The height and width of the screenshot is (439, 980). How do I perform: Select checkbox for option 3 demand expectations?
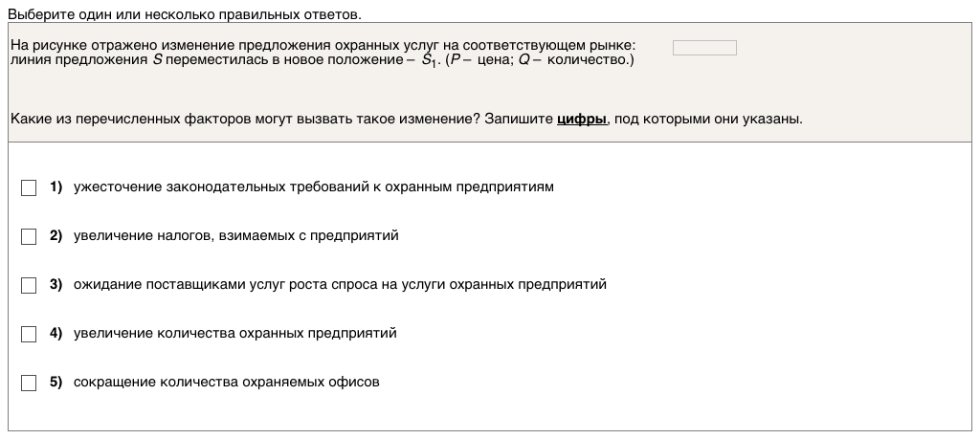point(29,285)
